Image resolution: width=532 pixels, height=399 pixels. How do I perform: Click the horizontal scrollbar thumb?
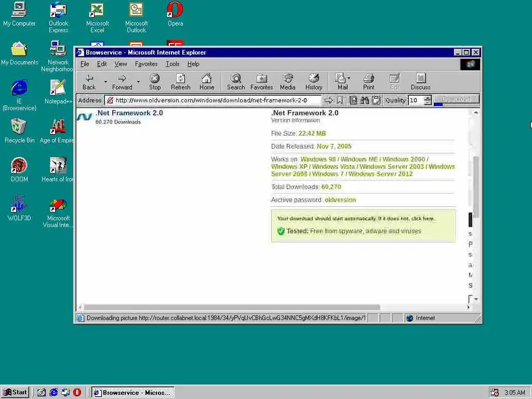232,307
